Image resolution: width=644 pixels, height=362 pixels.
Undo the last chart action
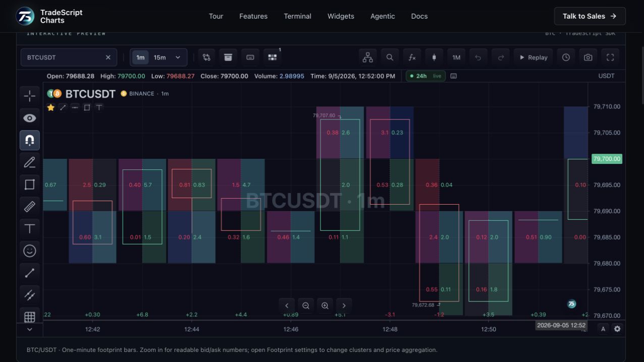coord(478,57)
